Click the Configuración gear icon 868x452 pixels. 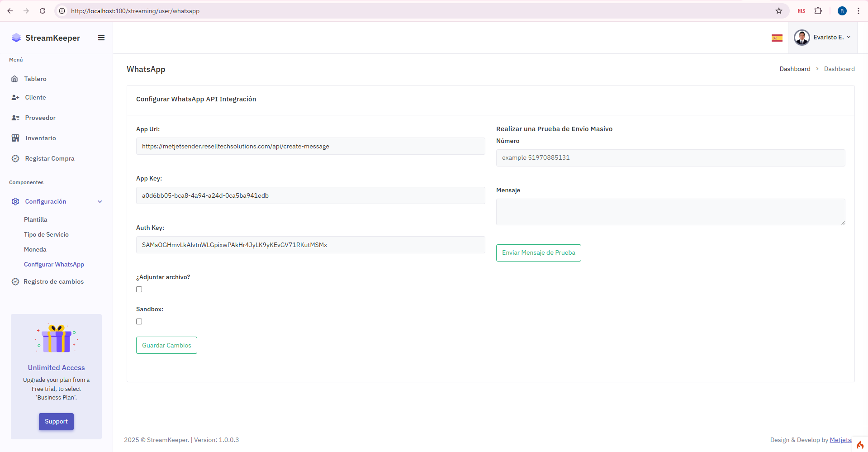[15, 202]
